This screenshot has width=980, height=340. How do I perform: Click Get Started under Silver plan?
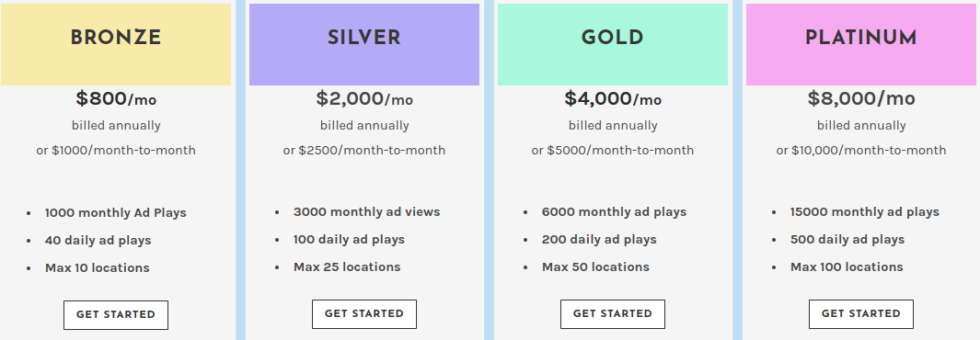tap(364, 313)
